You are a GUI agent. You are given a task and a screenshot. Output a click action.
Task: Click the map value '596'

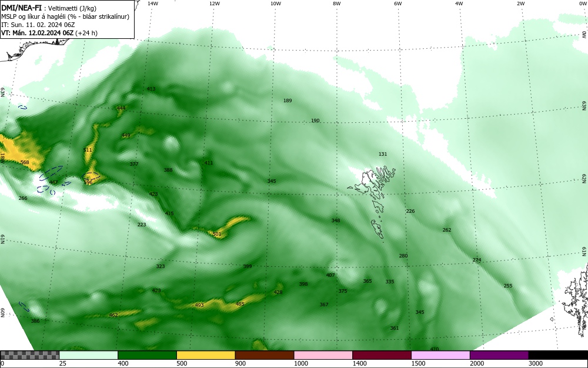88,182
